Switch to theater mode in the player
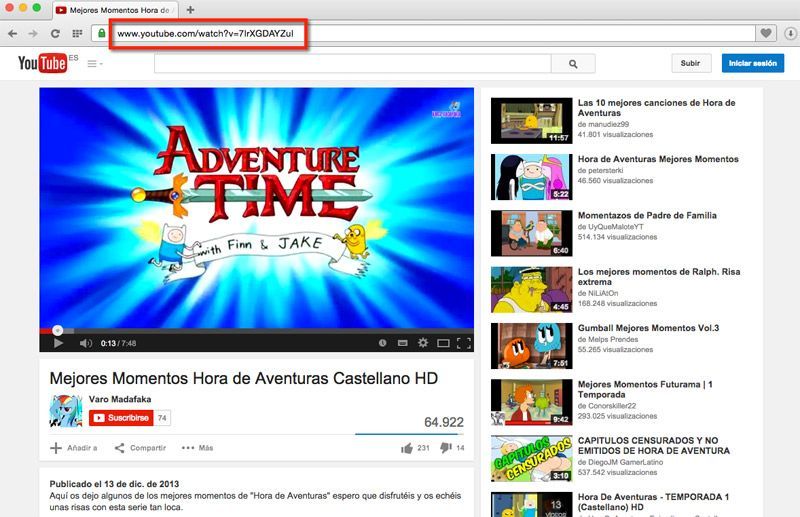The height and width of the screenshot is (517, 800). click(443, 343)
